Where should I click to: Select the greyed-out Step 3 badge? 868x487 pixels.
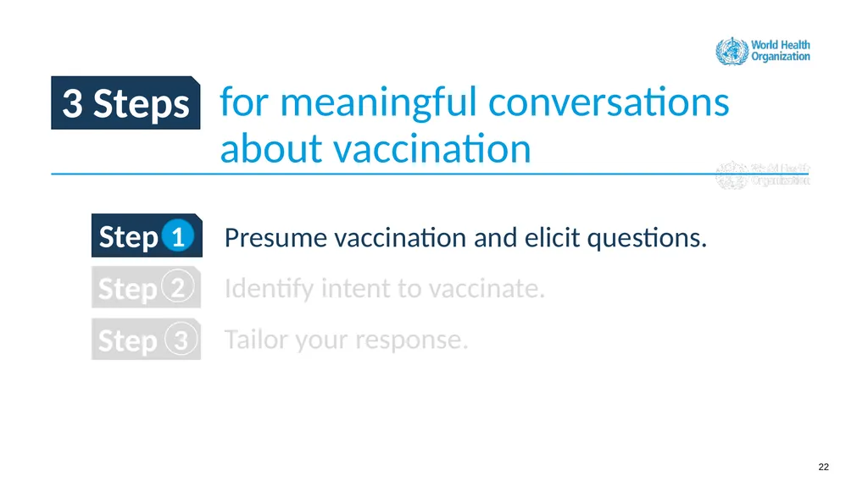(146, 340)
